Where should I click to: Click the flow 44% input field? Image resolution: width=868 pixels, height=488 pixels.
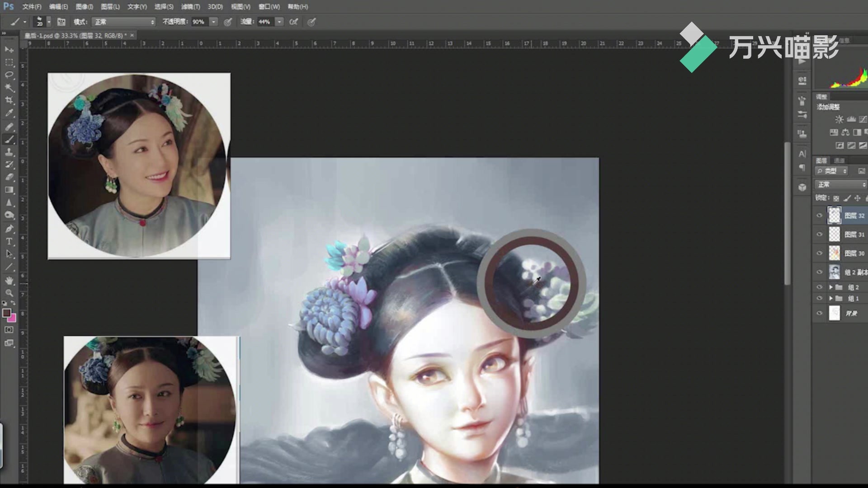(265, 22)
